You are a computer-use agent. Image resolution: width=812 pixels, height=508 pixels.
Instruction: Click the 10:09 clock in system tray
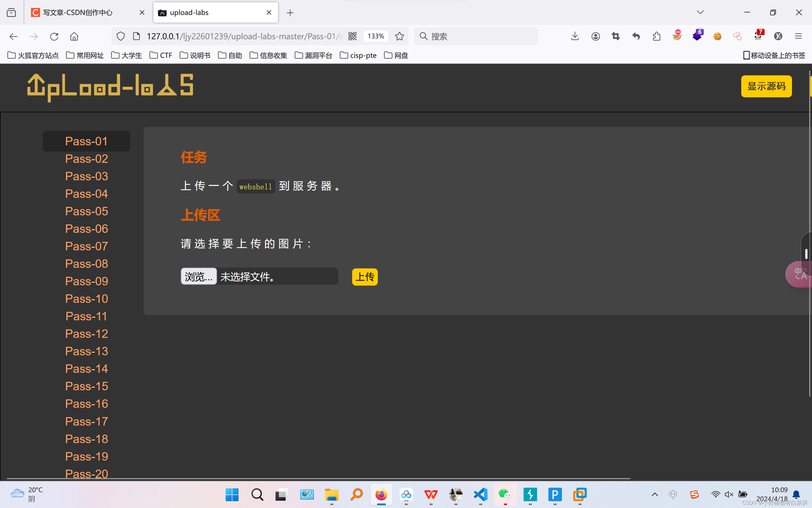pyautogui.click(x=778, y=490)
